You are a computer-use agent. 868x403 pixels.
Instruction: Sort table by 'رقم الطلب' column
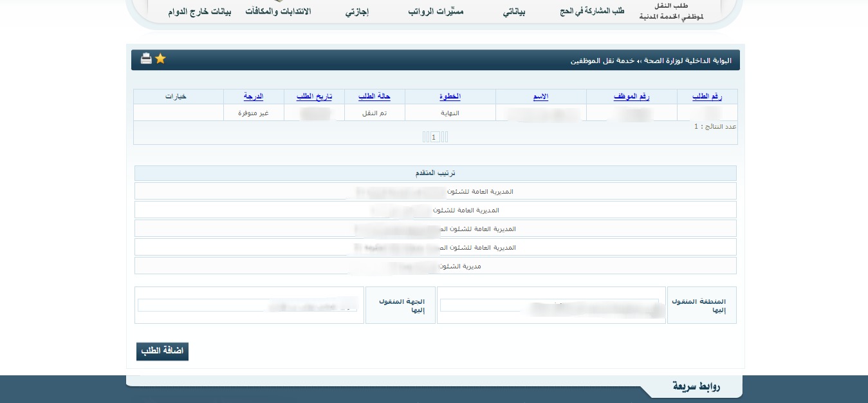click(x=706, y=97)
